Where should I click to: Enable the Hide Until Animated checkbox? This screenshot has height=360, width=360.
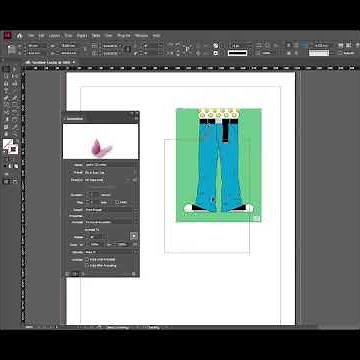(x=87, y=259)
